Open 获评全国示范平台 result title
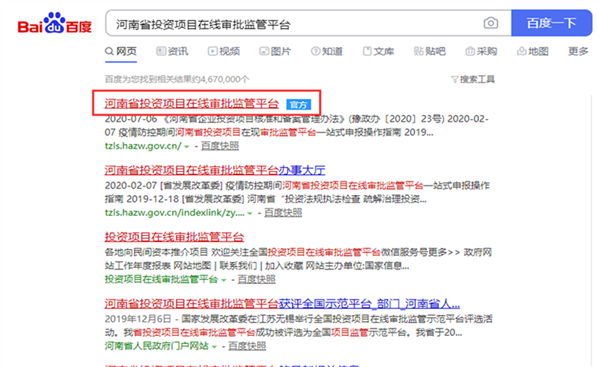 (x=282, y=304)
